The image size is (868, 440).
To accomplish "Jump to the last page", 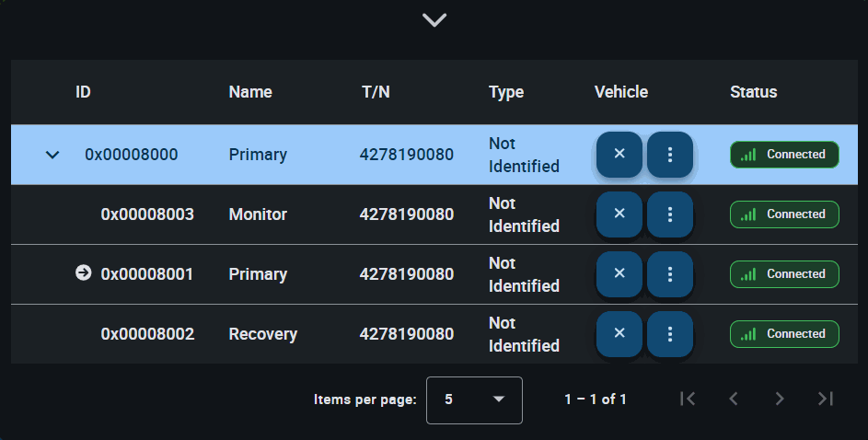I will point(826,399).
